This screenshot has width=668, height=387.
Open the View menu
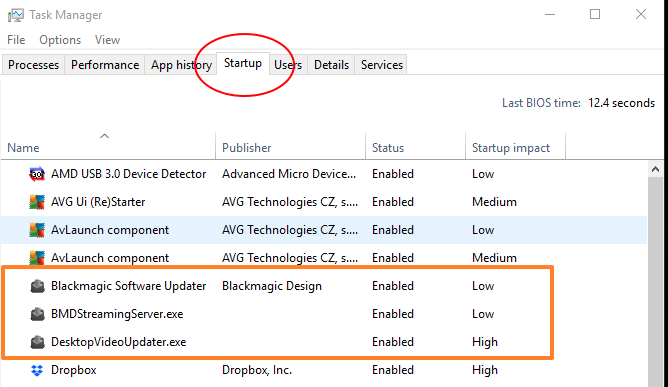107,40
